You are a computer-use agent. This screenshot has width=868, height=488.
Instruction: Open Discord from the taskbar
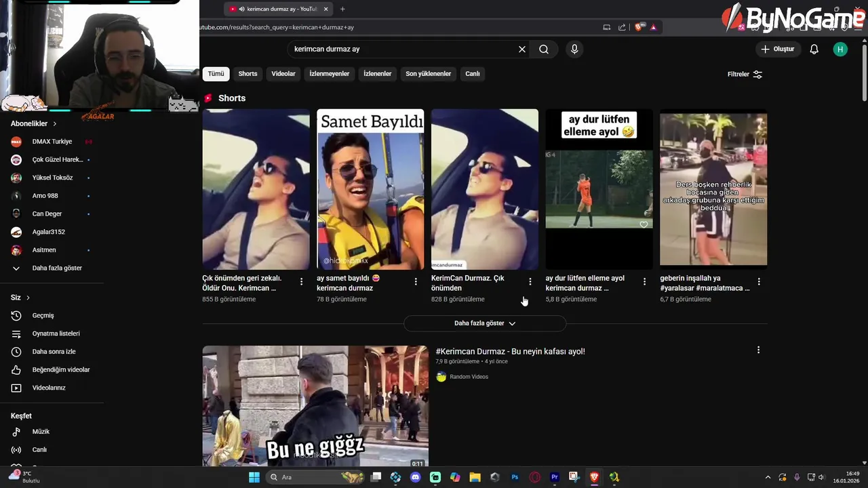click(416, 477)
